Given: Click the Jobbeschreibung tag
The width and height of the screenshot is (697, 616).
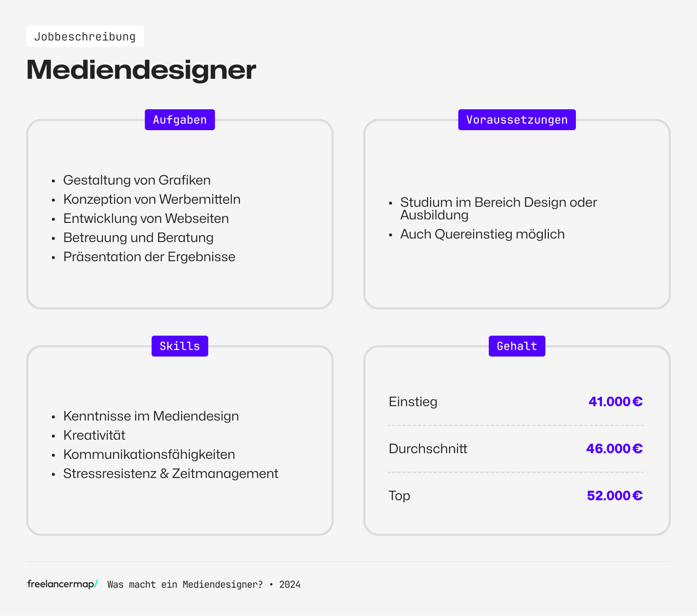Looking at the screenshot, I should coord(85,37).
